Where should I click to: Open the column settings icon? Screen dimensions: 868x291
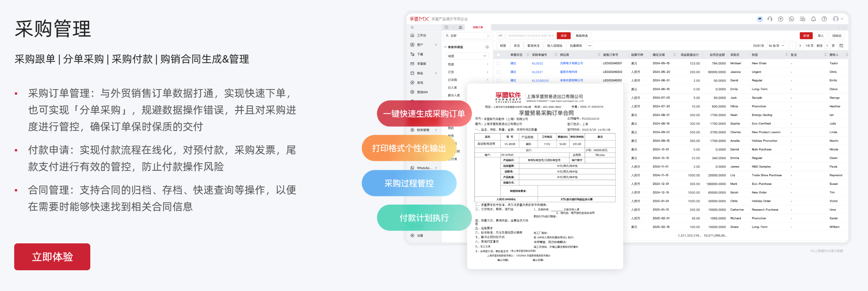841,45
